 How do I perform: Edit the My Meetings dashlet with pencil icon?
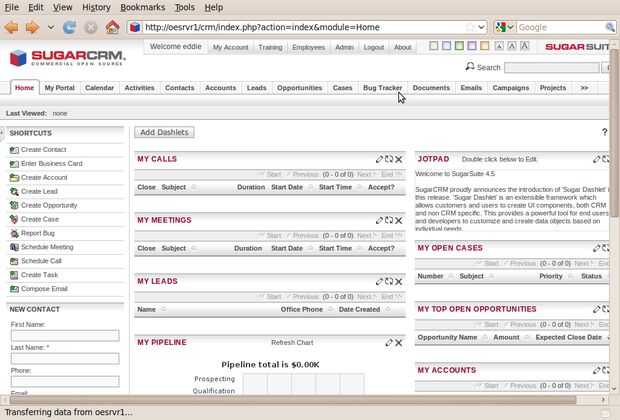(x=379, y=220)
